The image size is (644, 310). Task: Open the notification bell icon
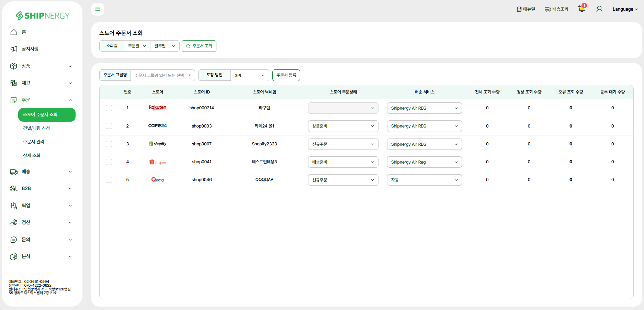pyautogui.click(x=581, y=9)
